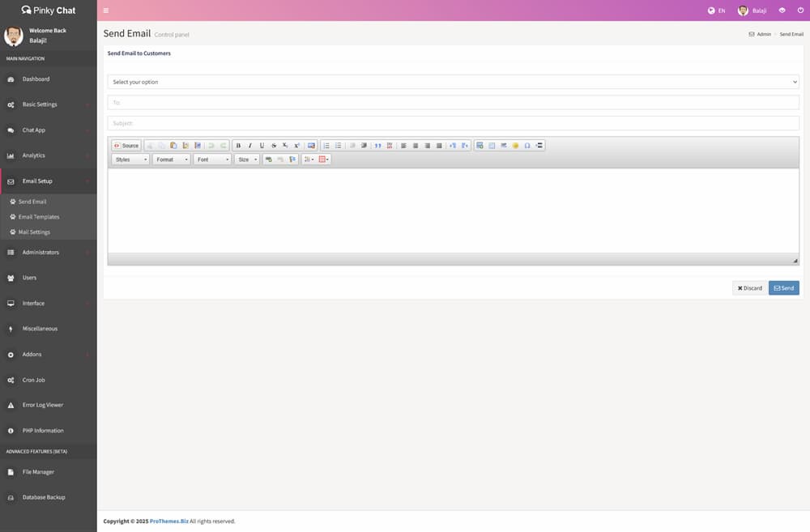Set text direction right to left
Image resolution: width=810 pixels, height=532 pixels.
464,146
